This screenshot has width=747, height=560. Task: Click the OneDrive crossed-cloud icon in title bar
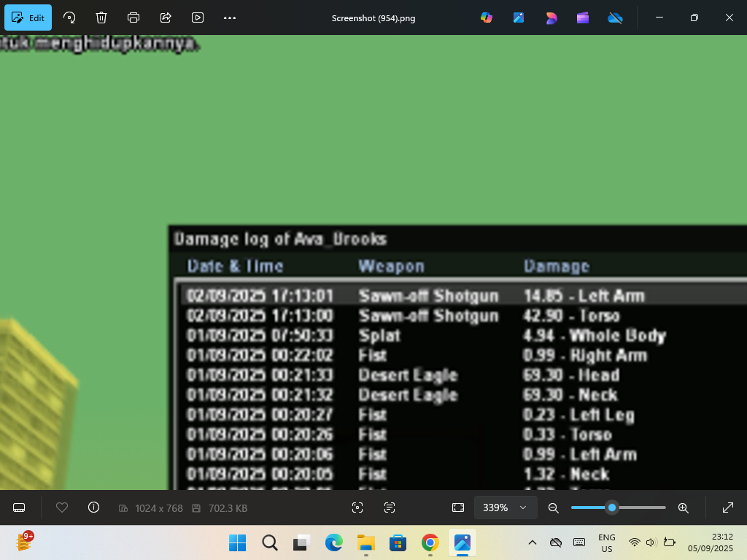pyautogui.click(x=615, y=17)
